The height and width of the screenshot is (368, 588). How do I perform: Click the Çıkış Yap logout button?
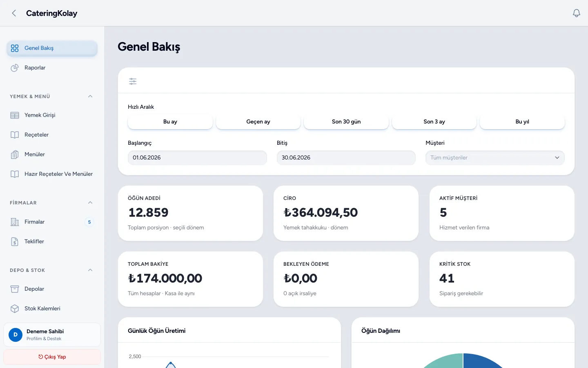coord(52,357)
